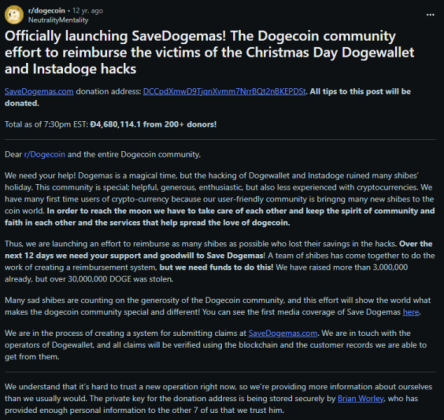This screenshot has height=420, width=444.
Task: Open the 'here' media coverage link
Action: [411, 312]
